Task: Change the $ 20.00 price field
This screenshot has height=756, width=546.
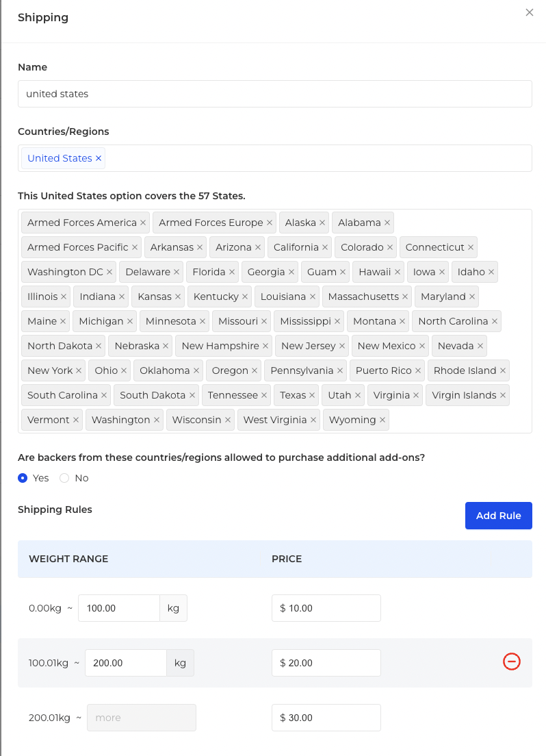Action: click(x=326, y=663)
